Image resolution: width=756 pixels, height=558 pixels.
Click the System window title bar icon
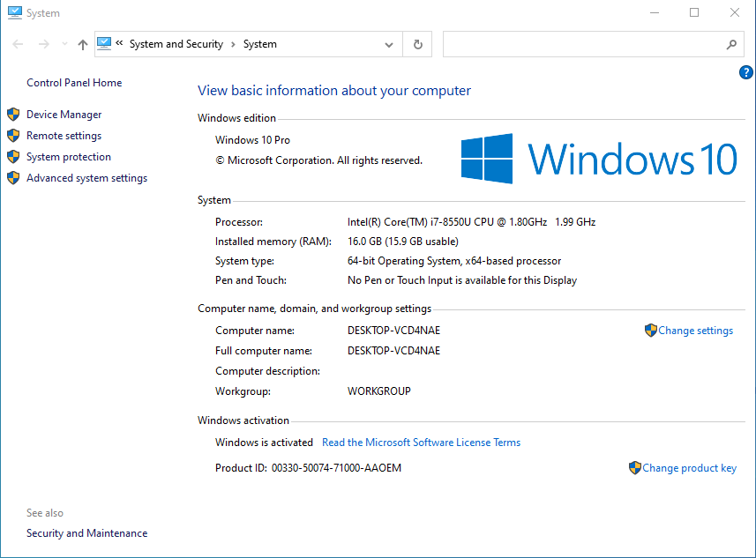(x=15, y=12)
